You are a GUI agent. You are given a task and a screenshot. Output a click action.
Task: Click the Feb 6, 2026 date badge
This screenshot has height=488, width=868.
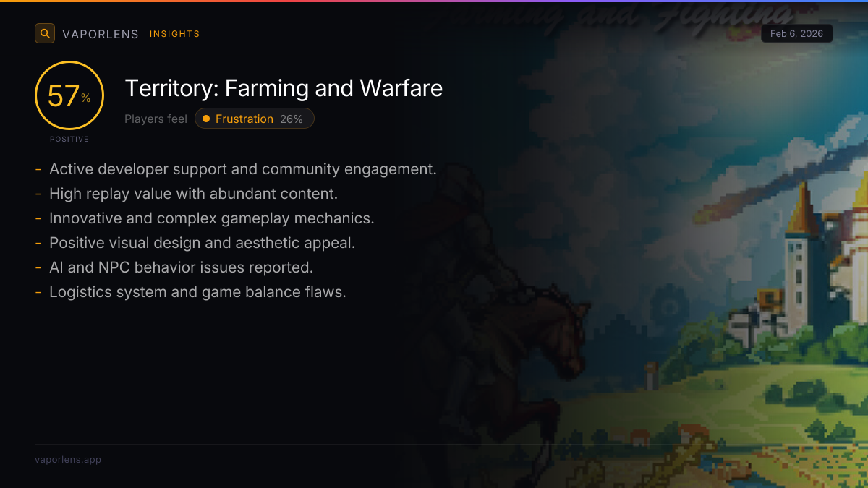796,34
